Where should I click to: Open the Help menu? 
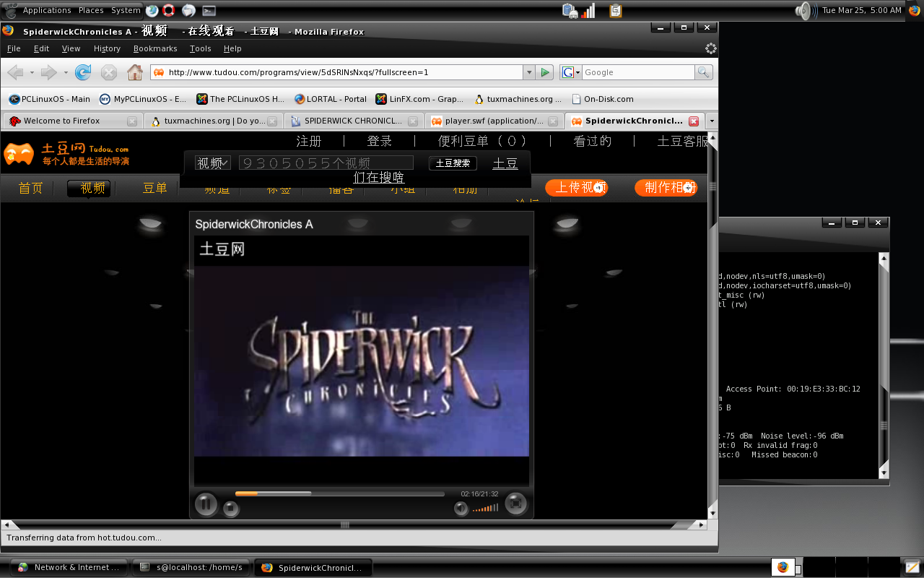point(232,48)
